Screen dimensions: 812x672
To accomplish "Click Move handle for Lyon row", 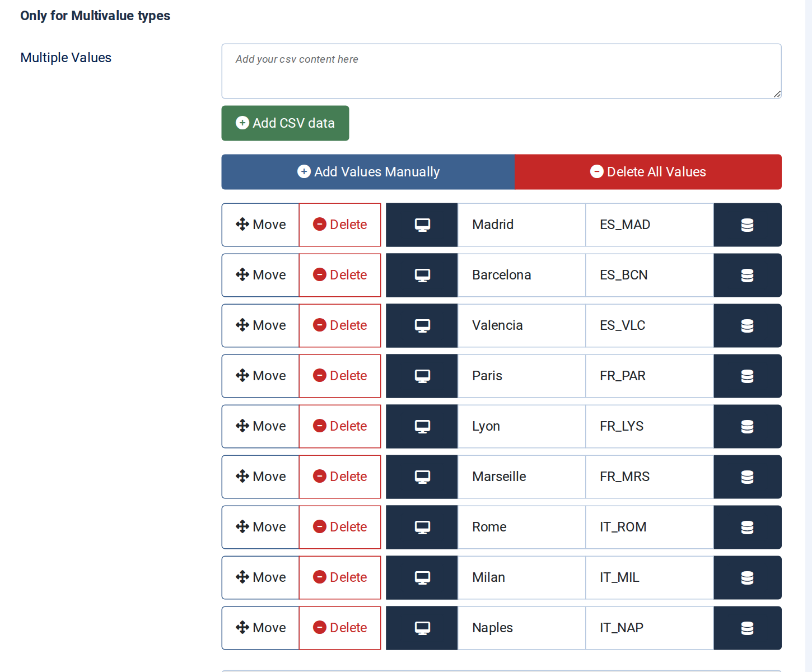I will pyautogui.click(x=260, y=426).
